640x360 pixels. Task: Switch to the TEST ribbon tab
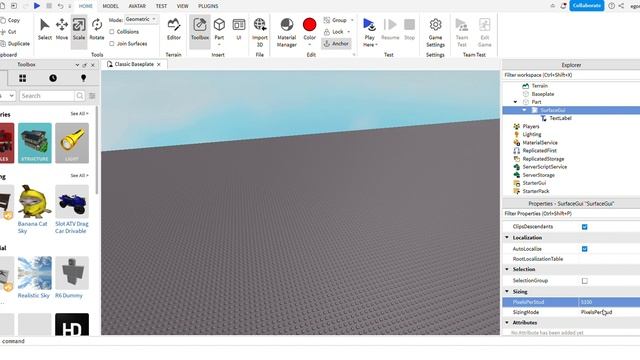161,6
